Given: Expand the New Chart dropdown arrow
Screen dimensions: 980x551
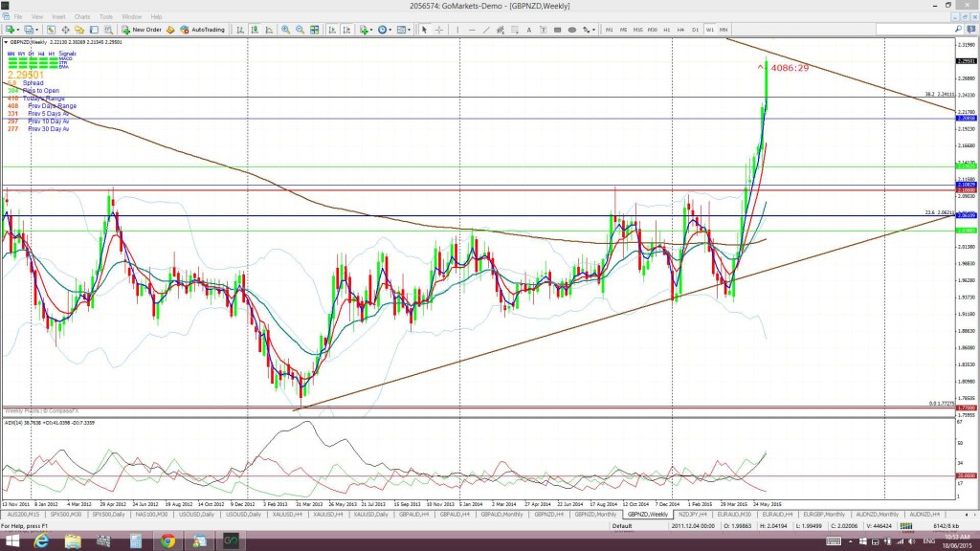Looking at the screenshot, I should pos(18,30).
